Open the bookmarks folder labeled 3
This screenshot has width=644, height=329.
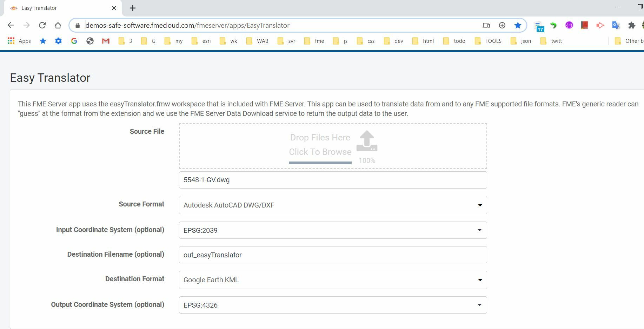[125, 41]
